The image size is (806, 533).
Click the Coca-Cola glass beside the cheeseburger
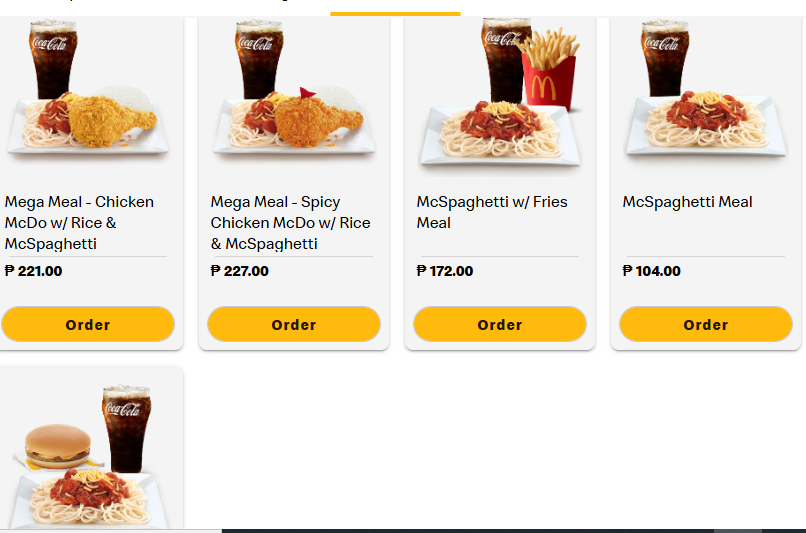click(127, 428)
